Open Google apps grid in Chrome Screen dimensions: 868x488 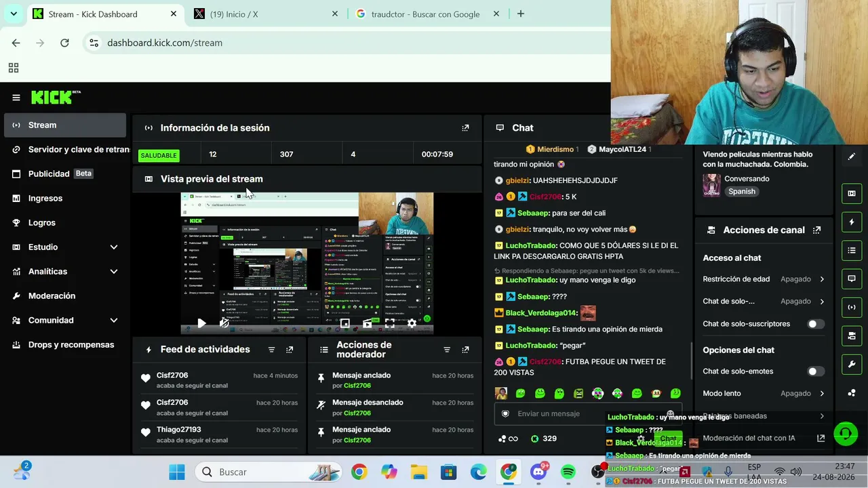[14, 68]
